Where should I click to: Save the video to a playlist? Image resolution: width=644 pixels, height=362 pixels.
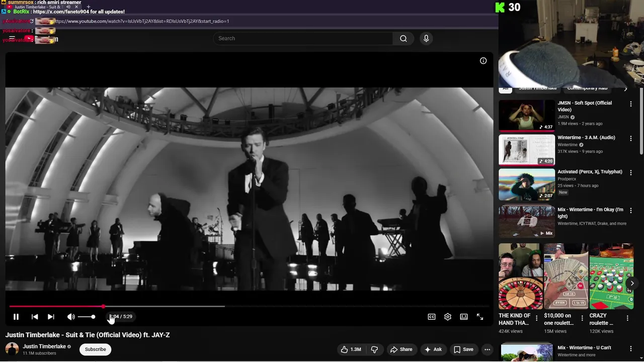tap(463, 349)
